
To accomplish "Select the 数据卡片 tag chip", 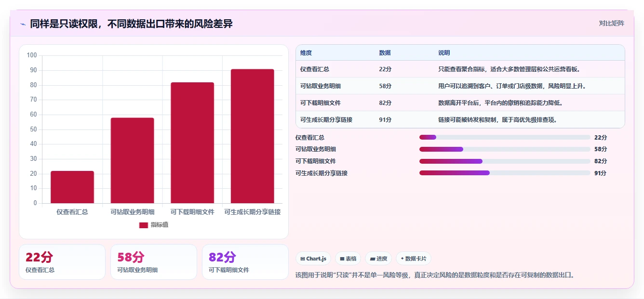I will (x=413, y=259).
